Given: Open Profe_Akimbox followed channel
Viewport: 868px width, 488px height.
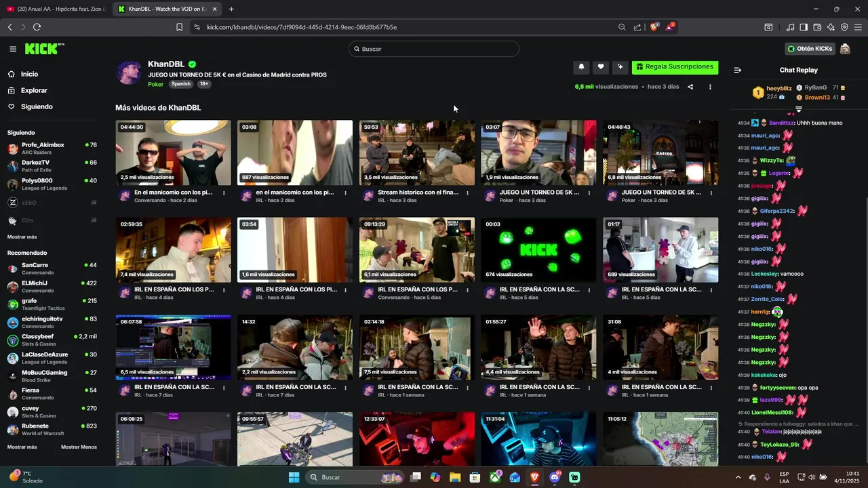Looking at the screenshot, I should [x=53, y=148].
